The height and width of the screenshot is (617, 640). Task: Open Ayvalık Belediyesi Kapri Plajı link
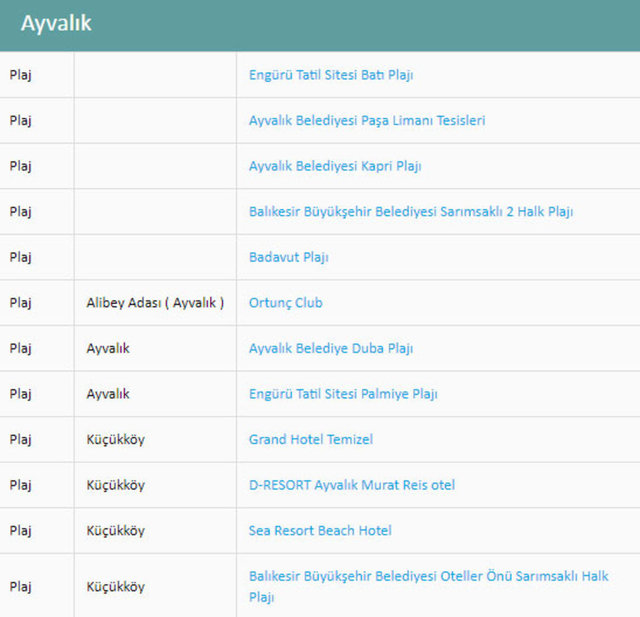tap(335, 166)
